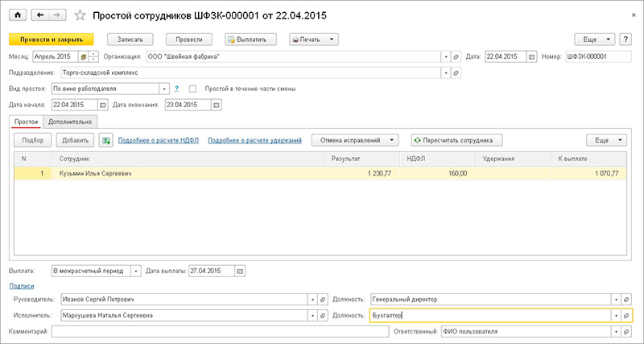The image size is (644, 344).
Task: Click the Сотрудник column header
Action: coord(188,159)
